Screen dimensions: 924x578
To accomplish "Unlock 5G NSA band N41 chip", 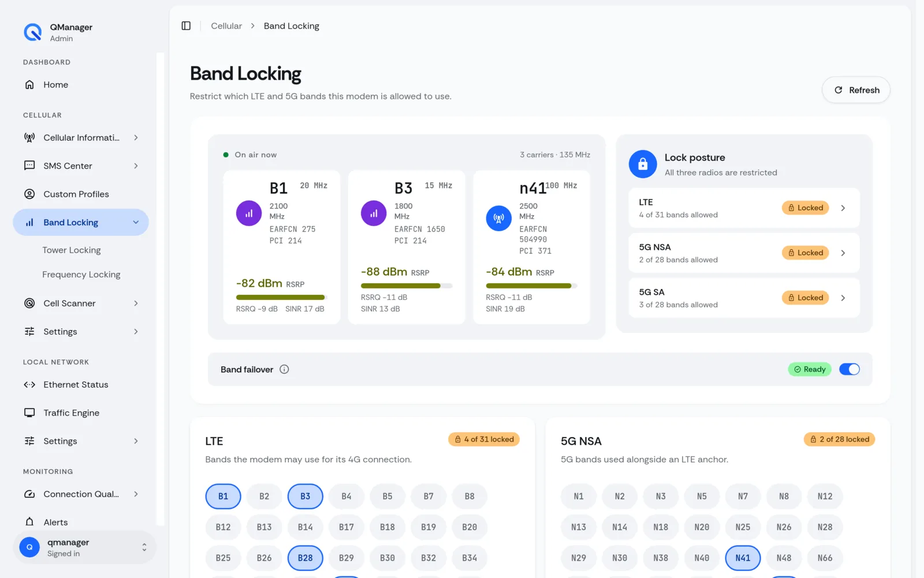I will pos(743,558).
